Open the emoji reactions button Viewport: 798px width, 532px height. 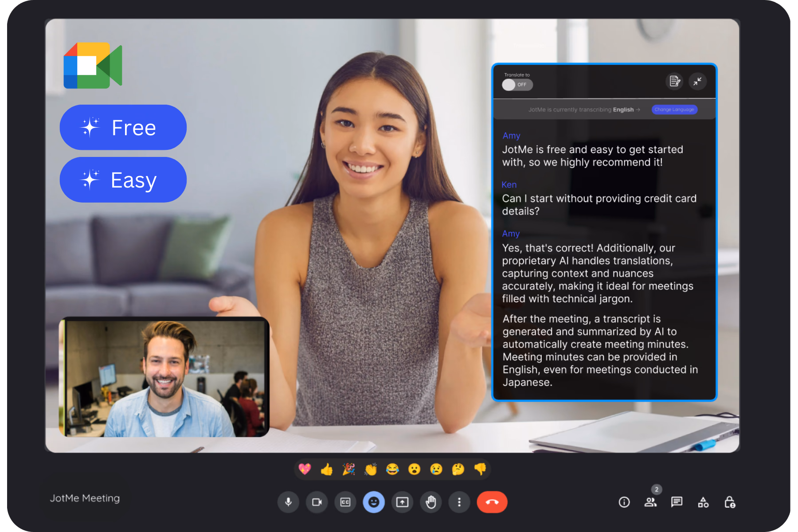(x=374, y=502)
